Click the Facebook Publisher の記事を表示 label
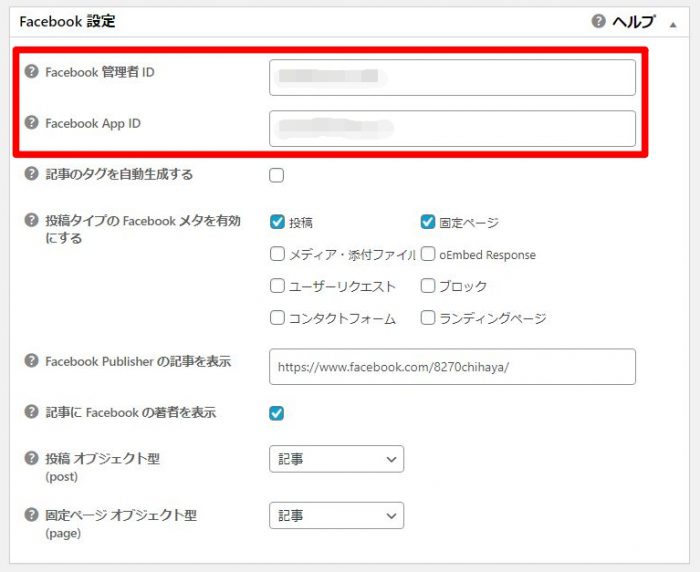 (138, 361)
